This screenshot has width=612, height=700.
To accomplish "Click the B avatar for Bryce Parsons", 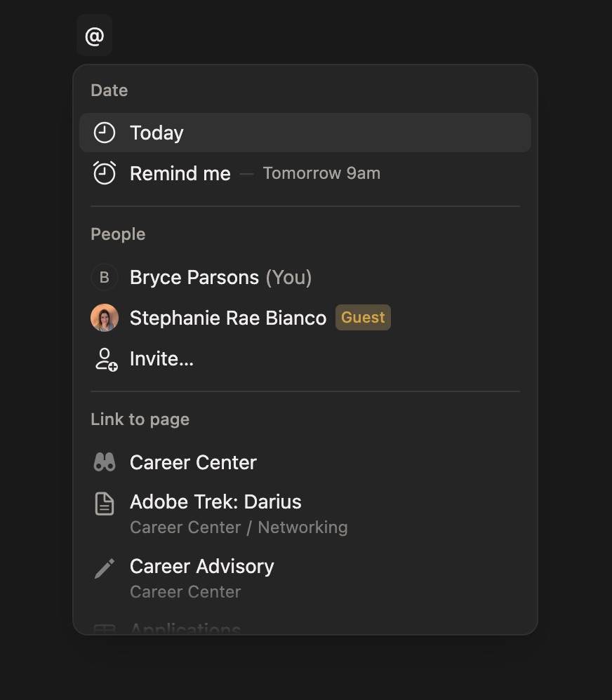I will 105,277.
